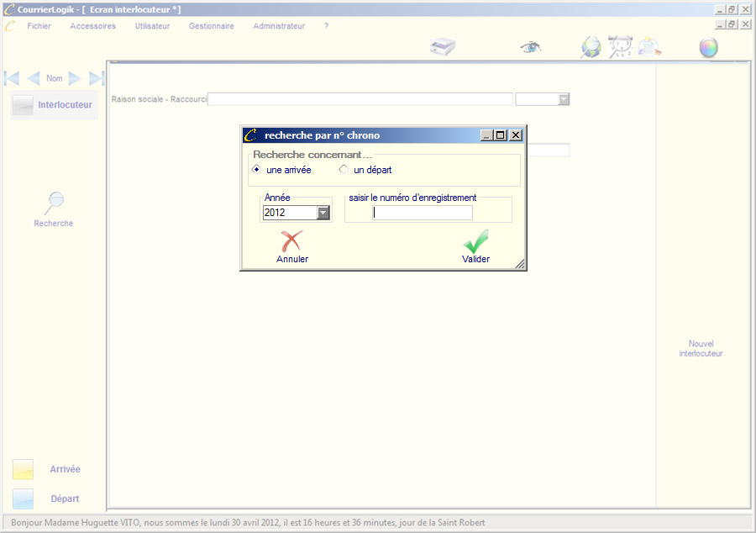Viewport: 756px width, 533px height.
Task: Open the Gestionnaire menu
Action: coord(211,26)
